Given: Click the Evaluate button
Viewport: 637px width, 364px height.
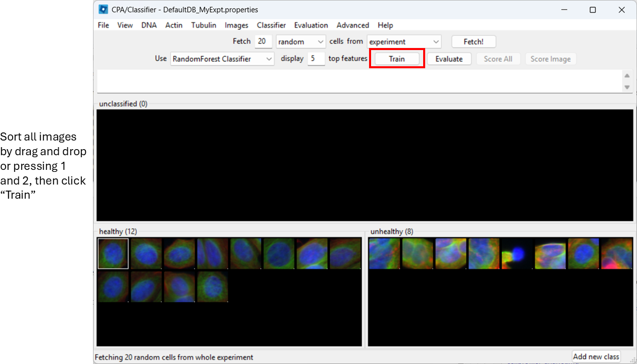Looking at the screenshot, I should click(x=449, y=59).
